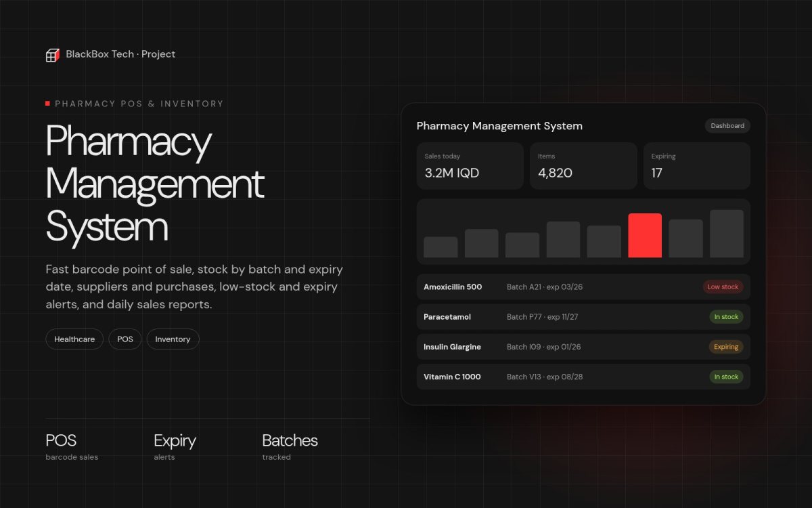Open the Expiring 17 stat card

pyautogui.click(x=697, y=165)
